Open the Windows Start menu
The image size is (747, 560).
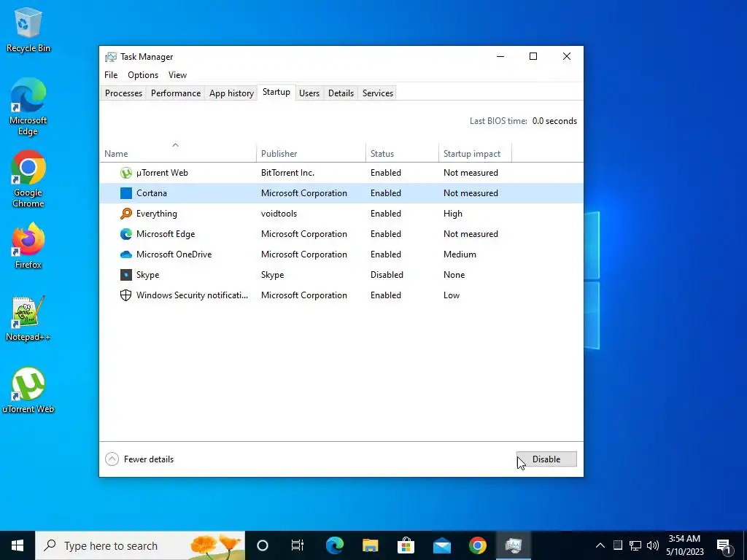tap(18, 545)
